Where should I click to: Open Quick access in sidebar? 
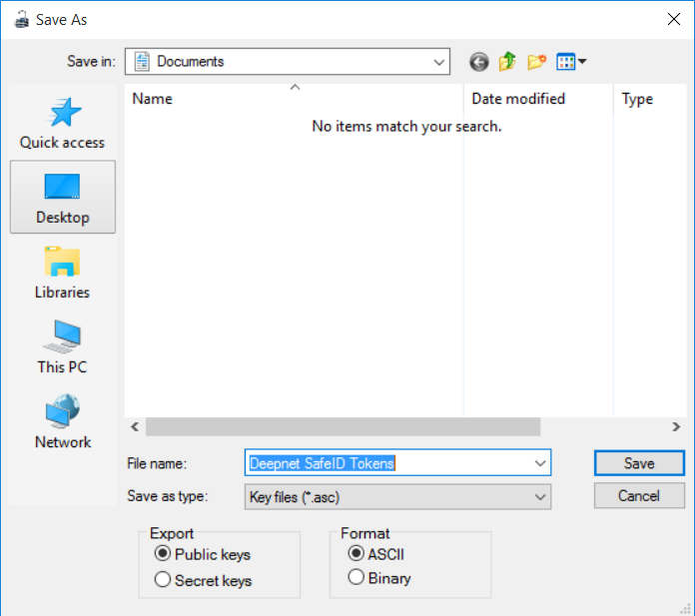click(62, 123)
